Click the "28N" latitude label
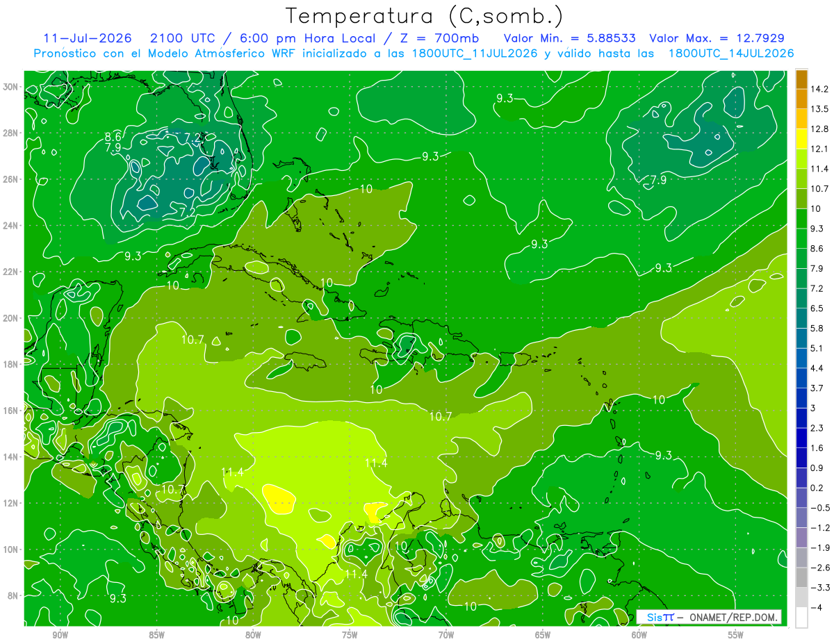Image resolution: width=834 pixels, height=644 pixels. 10,133
